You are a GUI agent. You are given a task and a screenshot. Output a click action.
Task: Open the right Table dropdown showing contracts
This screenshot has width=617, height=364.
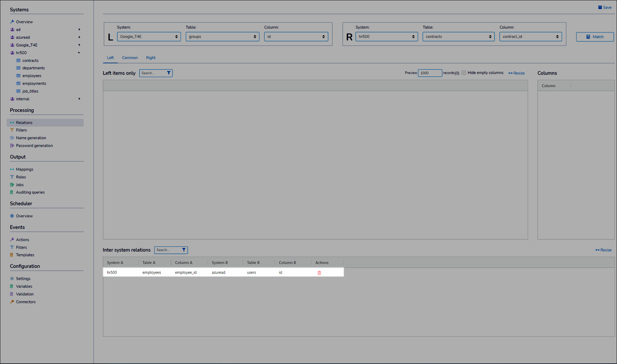(458, 37)
